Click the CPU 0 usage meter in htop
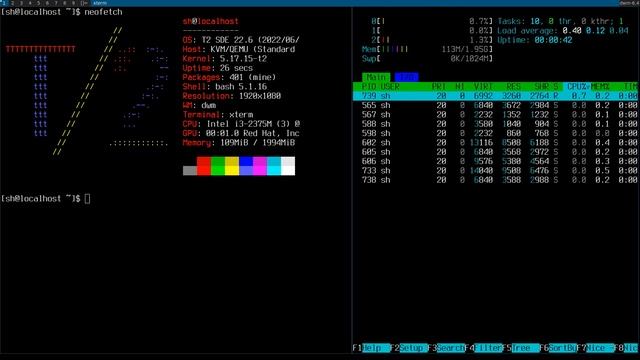 [x=432, y=21]
